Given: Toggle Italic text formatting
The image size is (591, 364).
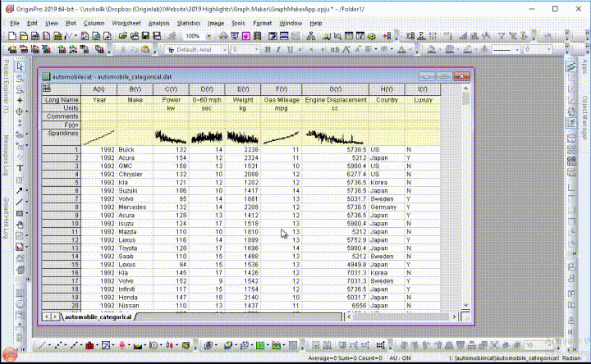Looking at the screenshot, I should click(x=278, y=49).
